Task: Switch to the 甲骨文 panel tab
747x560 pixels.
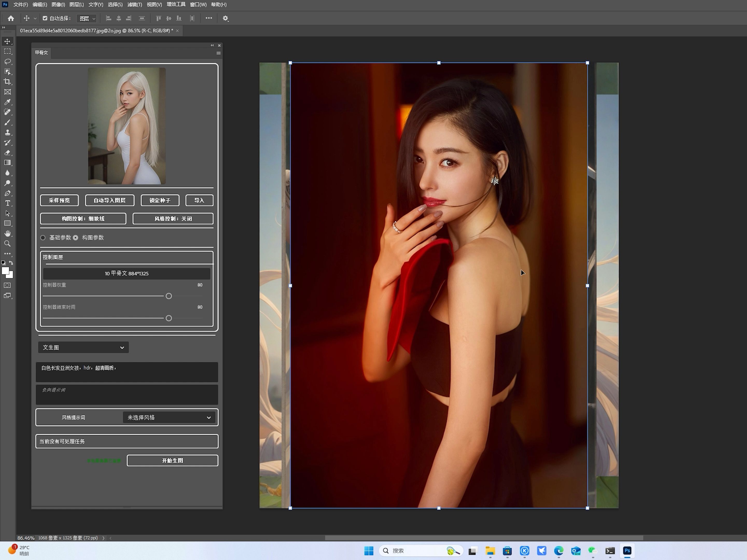Action: click(x=41, y=53)
